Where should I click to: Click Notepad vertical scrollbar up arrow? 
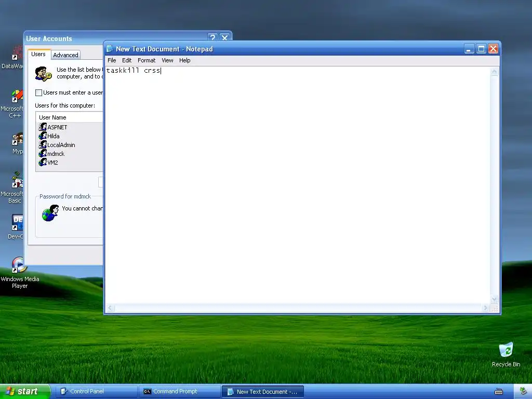[x=495, y=72]
